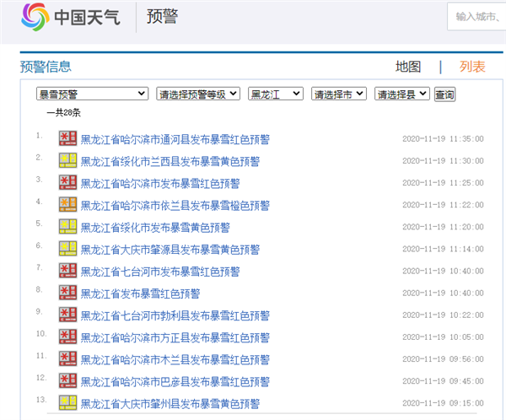Open the 请选择县 county dropdown
The width and height of the screenshot is (506, 420).
(x=402, y=94)
